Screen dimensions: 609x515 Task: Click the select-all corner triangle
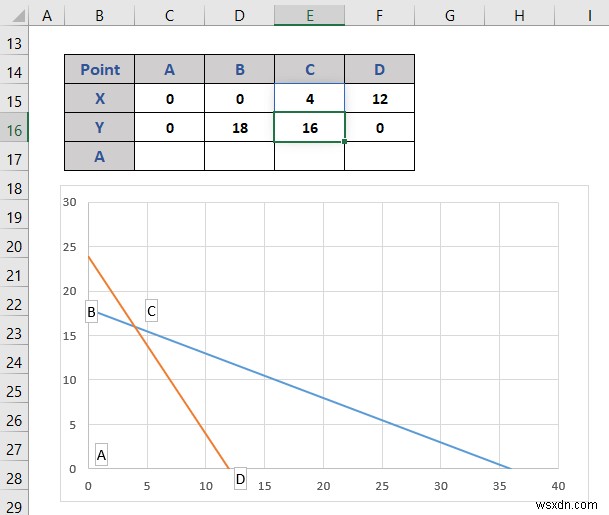pyautogui.click(x=17, y=16)
